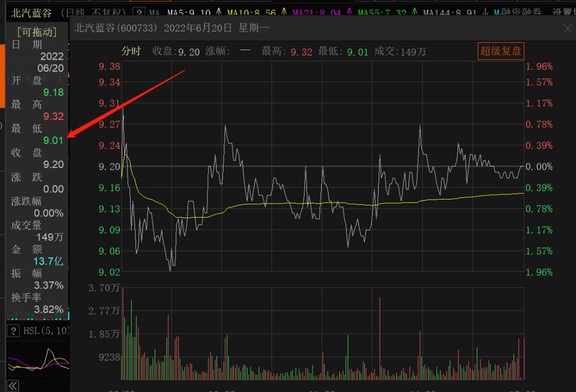Click the green 0.78% percent axis label
The height and width of the screenshot is (392, 576).
click(x=539, y=209)
